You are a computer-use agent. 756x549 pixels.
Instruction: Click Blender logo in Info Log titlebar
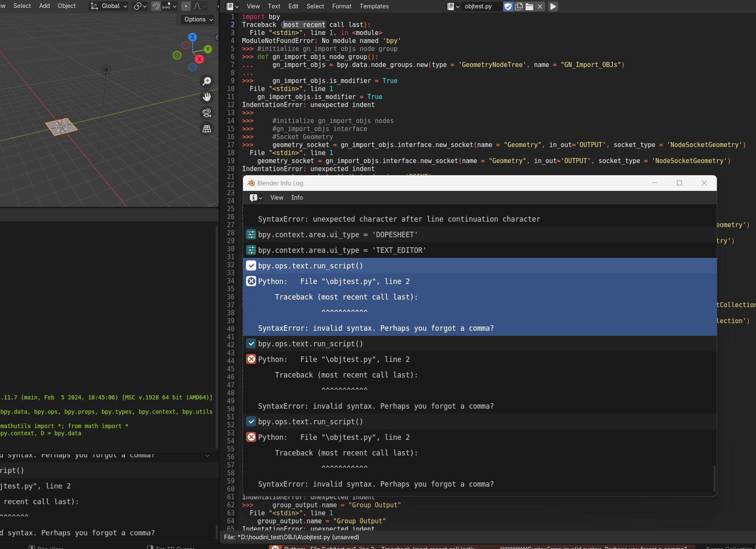click(x=251, y=183)
